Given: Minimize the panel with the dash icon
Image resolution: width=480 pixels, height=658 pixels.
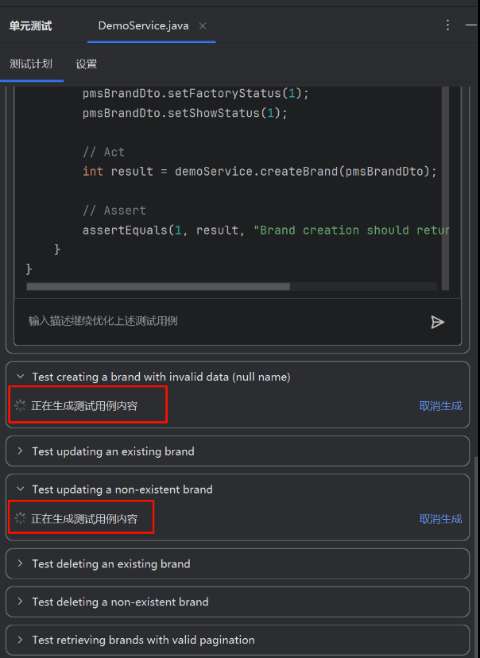Looking at the screenshot, I should click(472, 25).
